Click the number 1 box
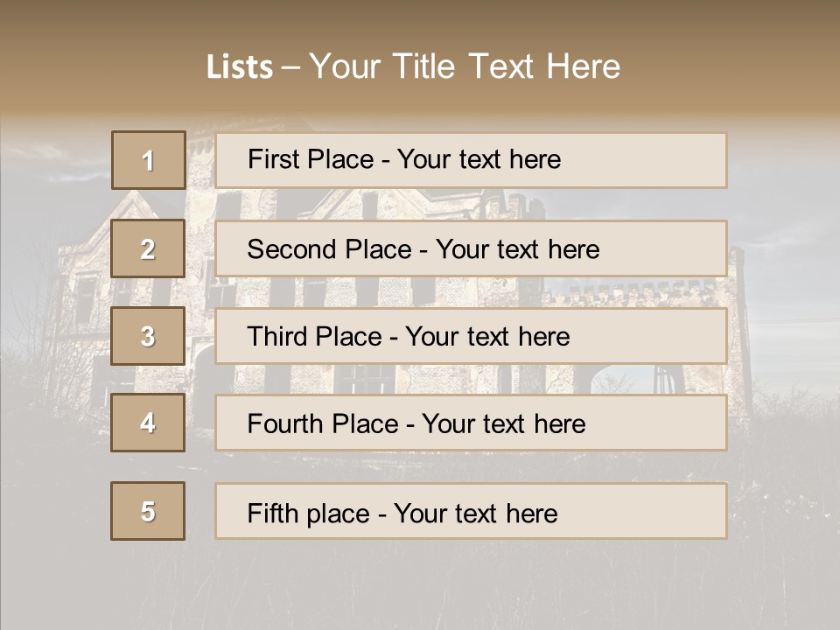Image resolution: width=840 pixels, height=630 pixels. (149, 160)
